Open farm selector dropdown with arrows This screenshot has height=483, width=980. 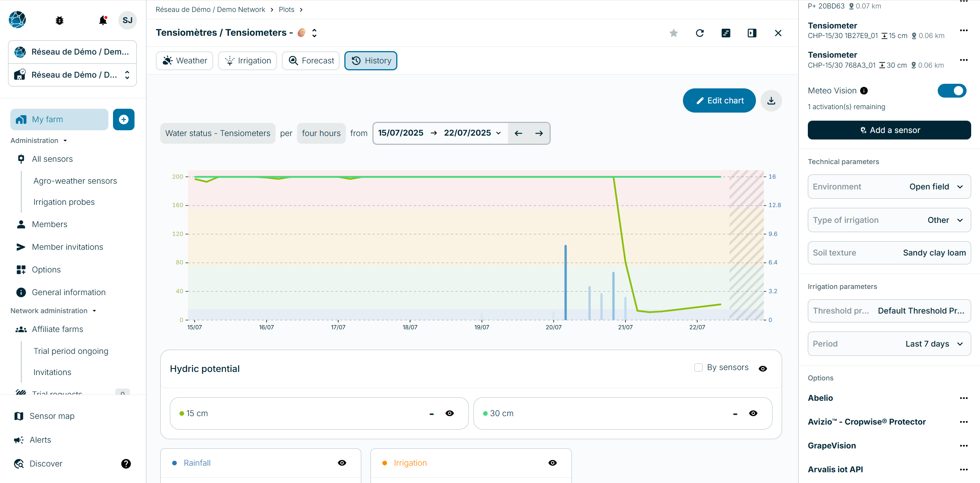click(x=73, y=75)
